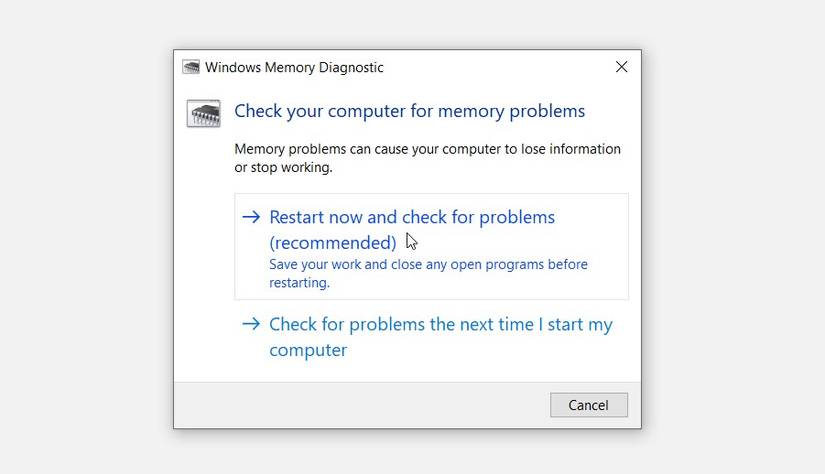Click the "(recommended)" label text
This screenshot has width=825, height=474.
point(333,243)
